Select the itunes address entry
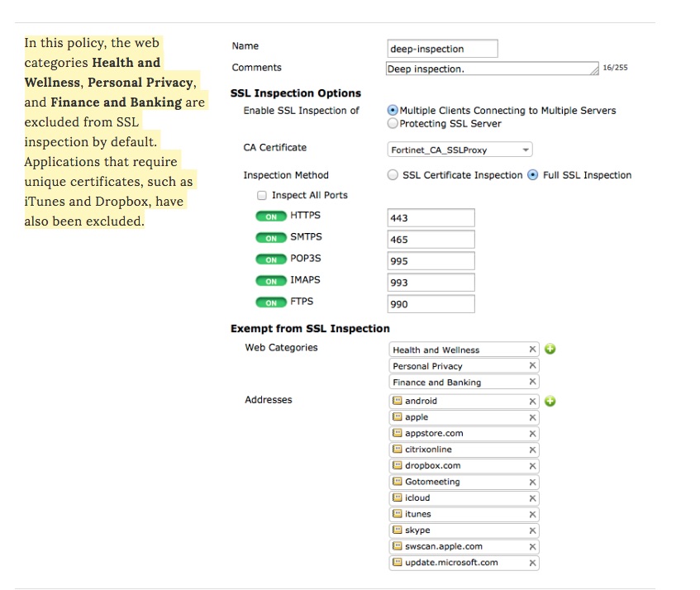 458,514
